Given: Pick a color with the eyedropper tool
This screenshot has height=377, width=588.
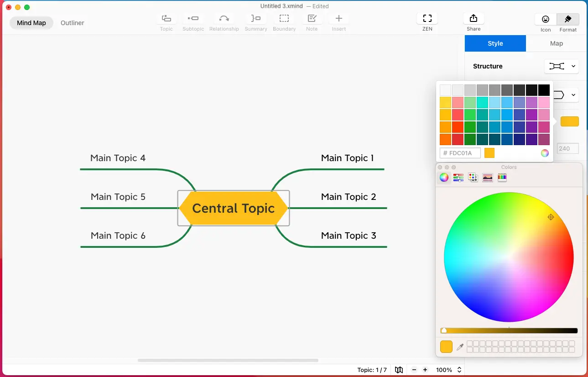Looking at the screenshot, I should click(x=460, y=346).
